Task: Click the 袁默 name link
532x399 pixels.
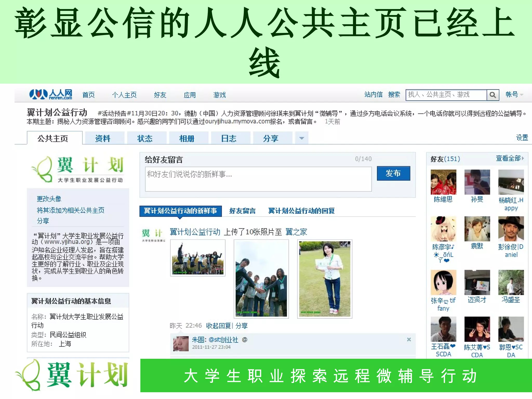Action: 477,246
